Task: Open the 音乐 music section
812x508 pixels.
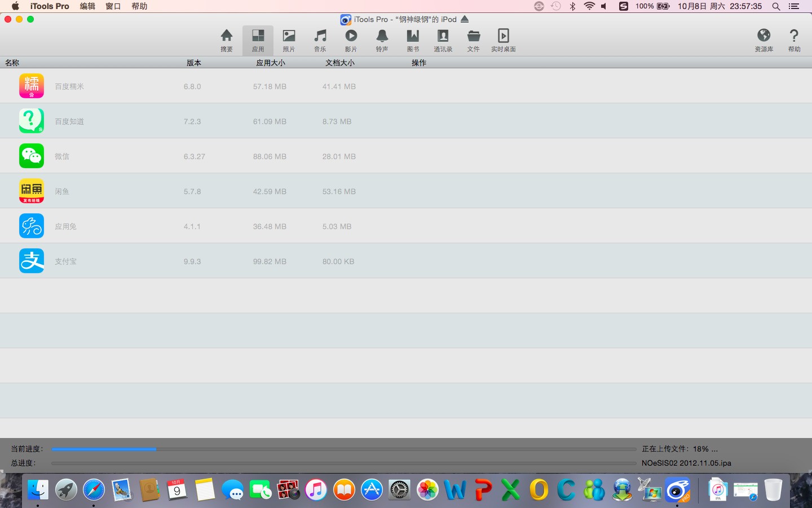Action: click(x=320, y=40)
